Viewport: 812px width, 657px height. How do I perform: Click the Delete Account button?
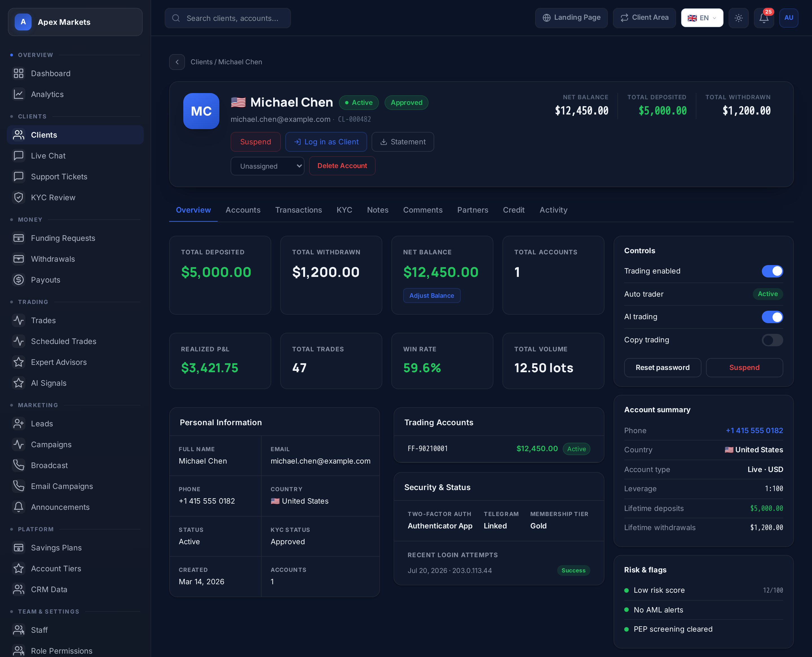tap(342, 166)
